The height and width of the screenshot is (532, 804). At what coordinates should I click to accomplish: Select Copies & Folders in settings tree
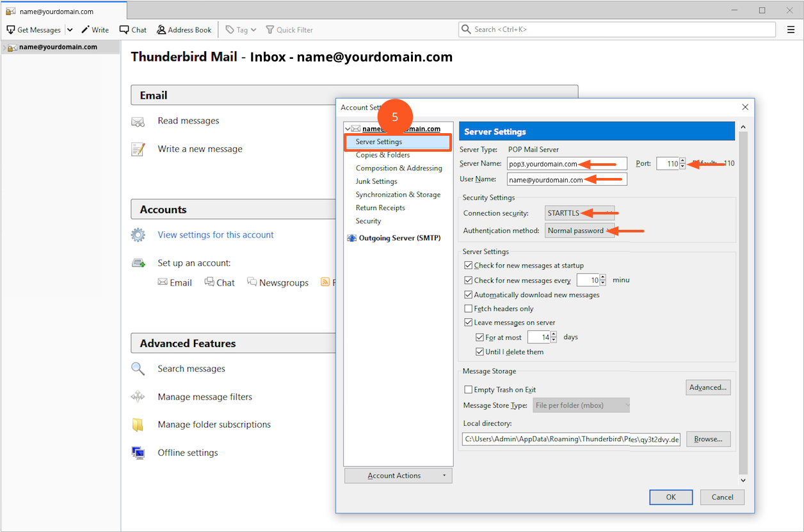383,155
